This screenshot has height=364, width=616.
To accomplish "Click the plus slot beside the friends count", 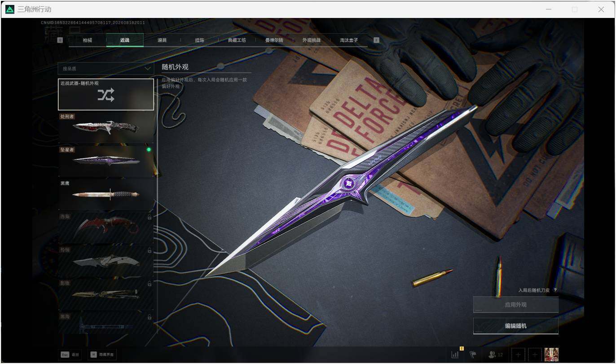I will point(518,355).
